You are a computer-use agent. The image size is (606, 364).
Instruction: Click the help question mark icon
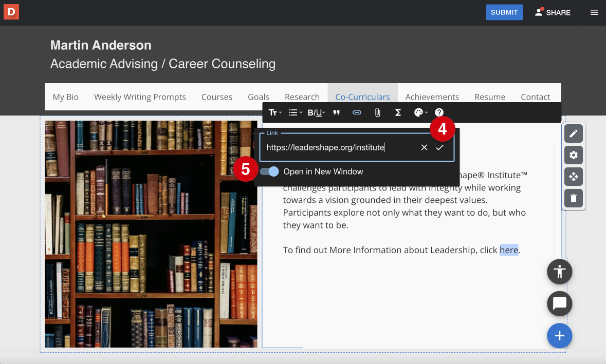click(439, 112)
